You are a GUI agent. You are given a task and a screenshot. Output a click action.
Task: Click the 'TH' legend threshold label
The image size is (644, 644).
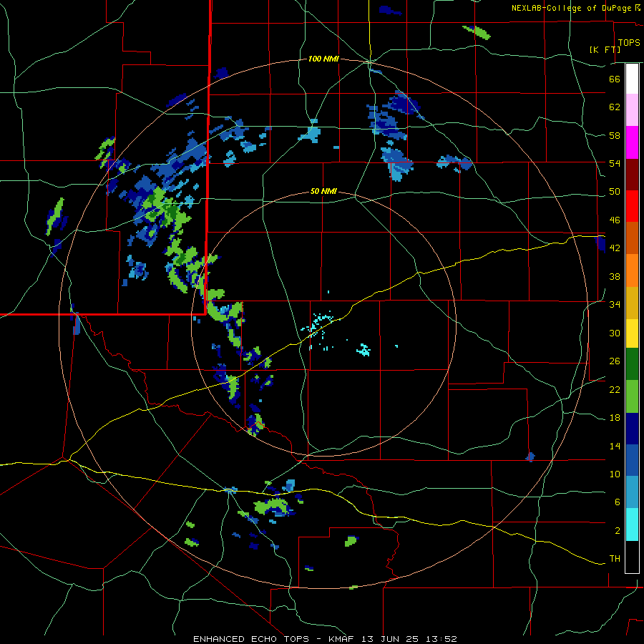click(x=615, y=559)
